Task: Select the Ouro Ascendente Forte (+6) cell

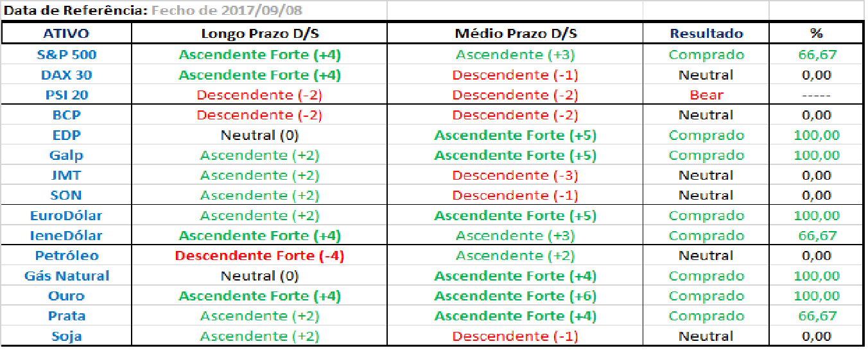Action: (515, 296)
